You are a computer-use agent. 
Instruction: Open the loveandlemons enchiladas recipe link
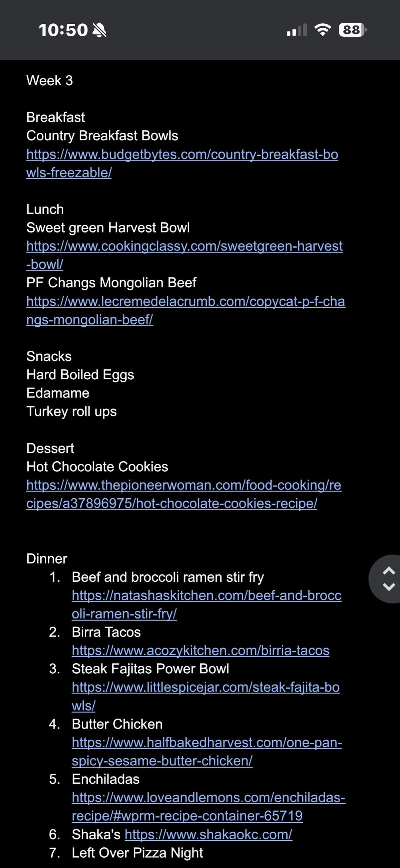208,798
